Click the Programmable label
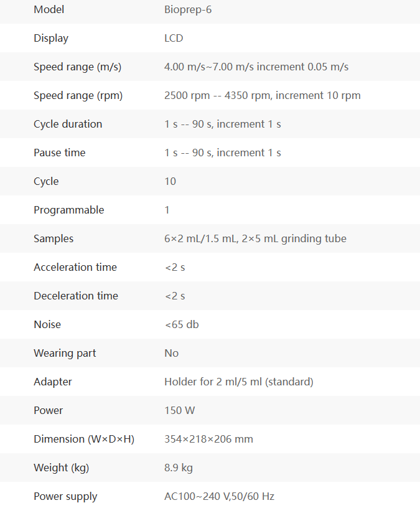 (69, 210)
